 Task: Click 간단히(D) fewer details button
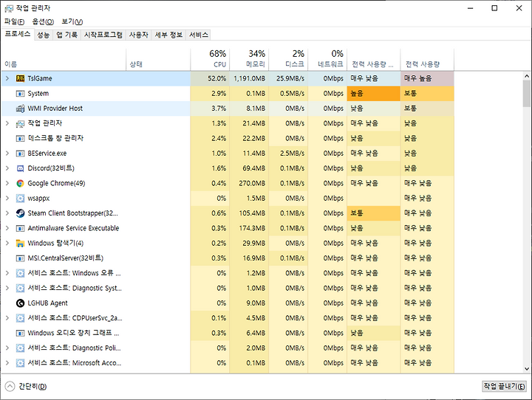click(26, 386)
